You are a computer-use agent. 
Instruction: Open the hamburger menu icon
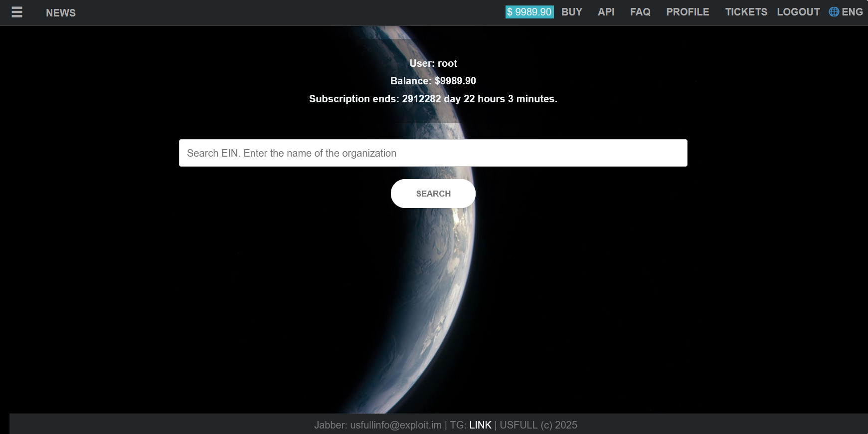17,12
